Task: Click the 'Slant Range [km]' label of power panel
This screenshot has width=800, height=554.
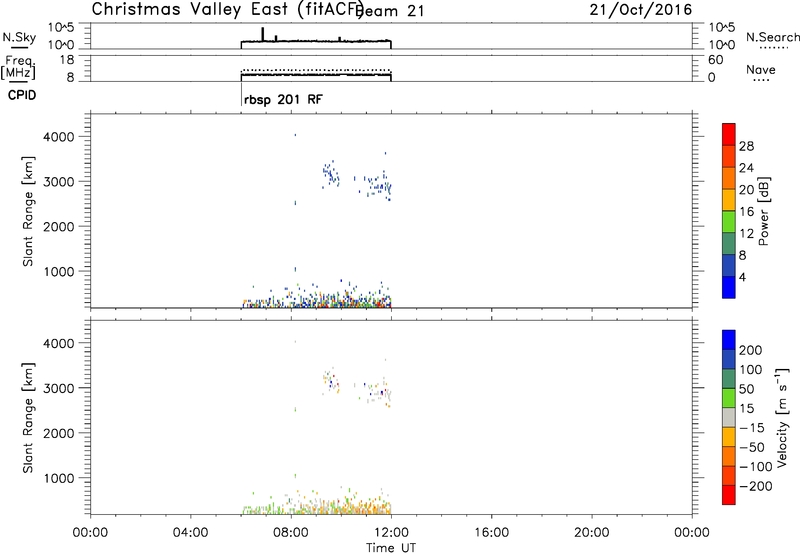Action: click(28, 211)
